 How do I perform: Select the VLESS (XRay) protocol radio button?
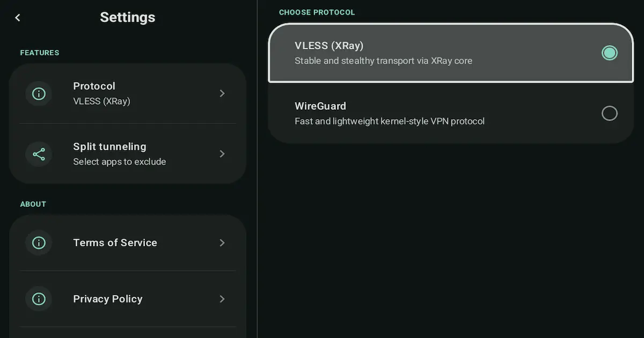tap(610, 53)
